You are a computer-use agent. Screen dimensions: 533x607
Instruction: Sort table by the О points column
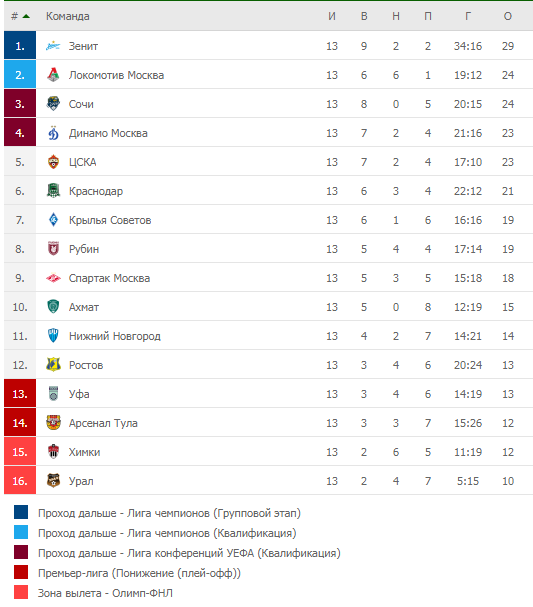[x=507, y=16]
